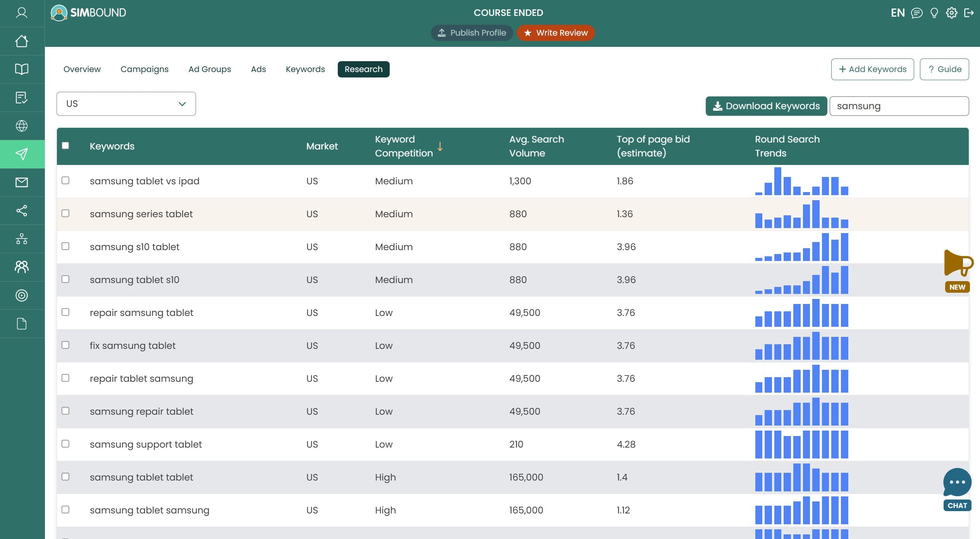Sort by Keyword Competition column arrow
The width and height of the screenshot is (980, 539).
[440, 146]
